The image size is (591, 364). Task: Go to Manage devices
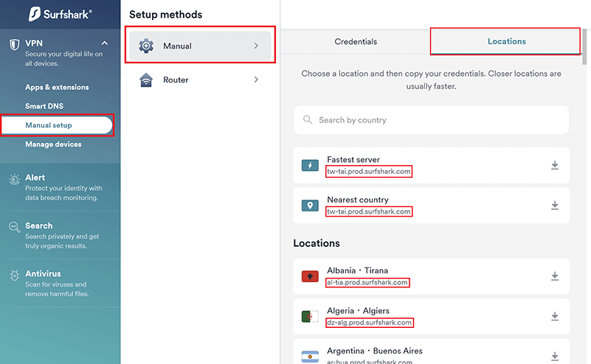[53, 144]
